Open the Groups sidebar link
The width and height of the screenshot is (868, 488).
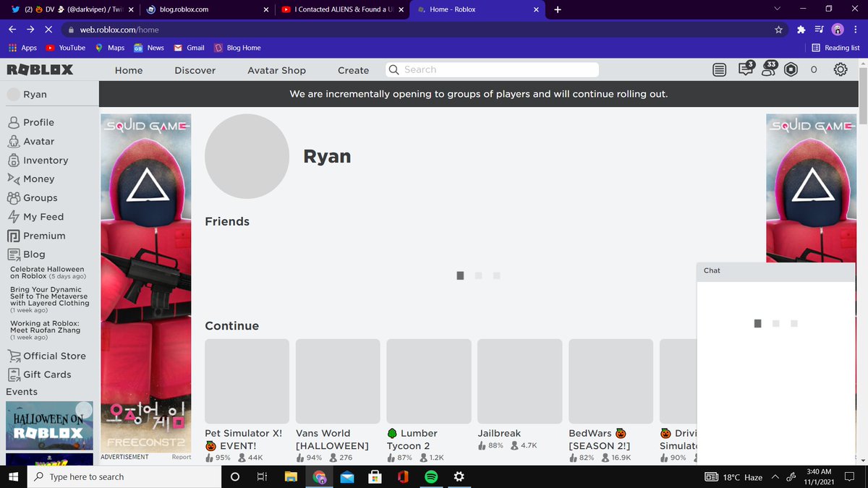[32, 197]
